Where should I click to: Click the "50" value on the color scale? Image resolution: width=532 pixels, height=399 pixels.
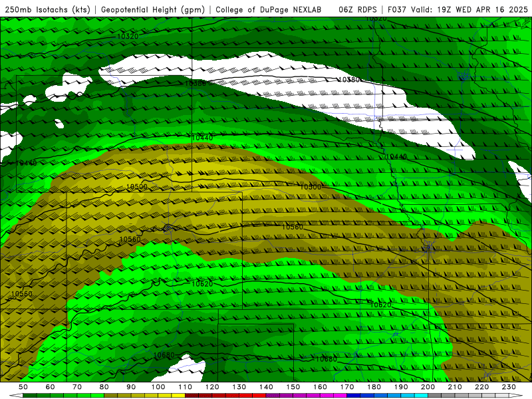pos(23,387)
